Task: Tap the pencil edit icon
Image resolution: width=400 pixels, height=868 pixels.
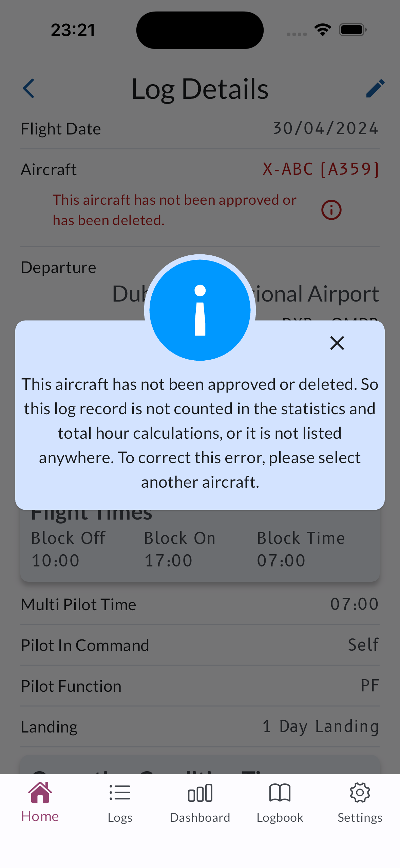Action: point(375,89)
